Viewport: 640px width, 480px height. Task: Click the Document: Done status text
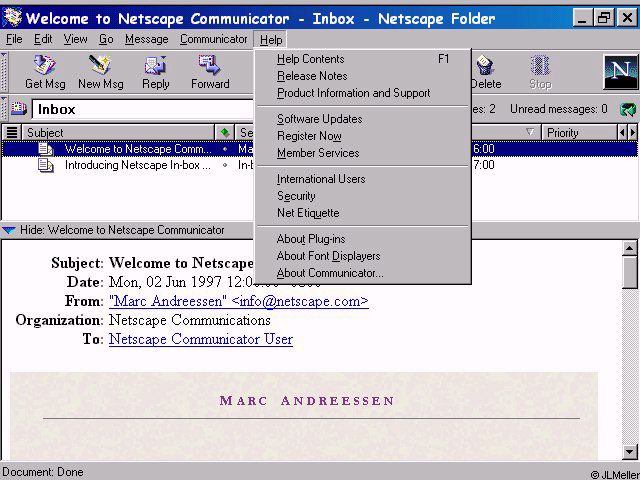pos(43,472)
